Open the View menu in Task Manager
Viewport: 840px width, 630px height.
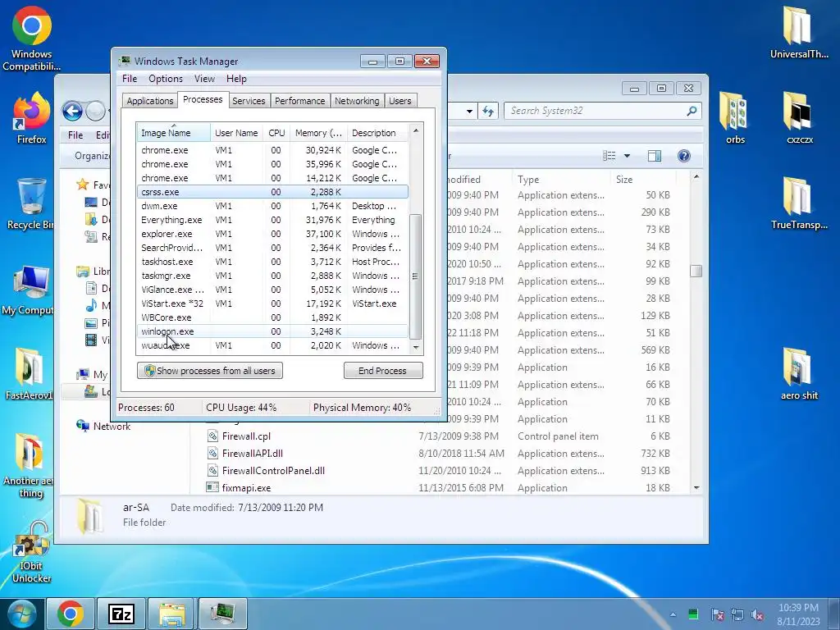pyautogui.click(x=204, y=79)
